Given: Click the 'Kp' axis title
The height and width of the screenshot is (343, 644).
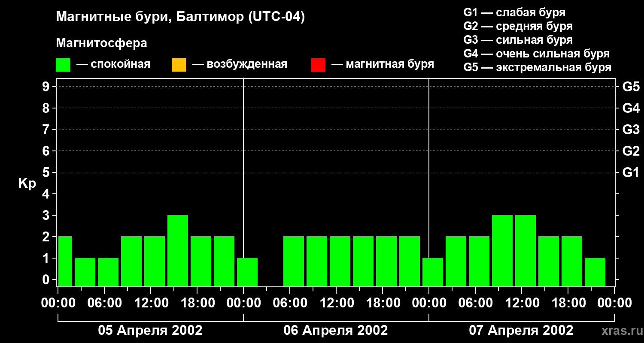Looking at the screenshot, I should pos(27,184).
